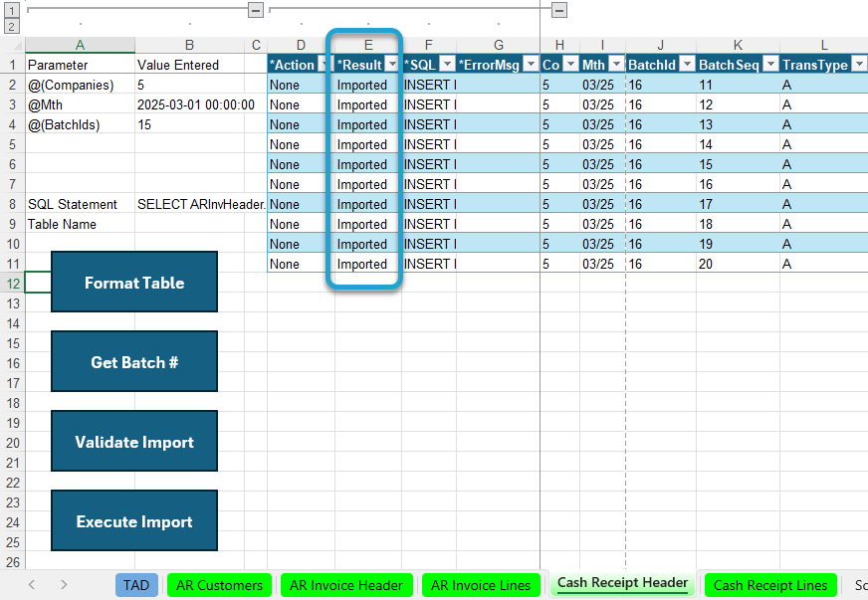Click the @(BatchIds) parameter cell

[80, 124]
